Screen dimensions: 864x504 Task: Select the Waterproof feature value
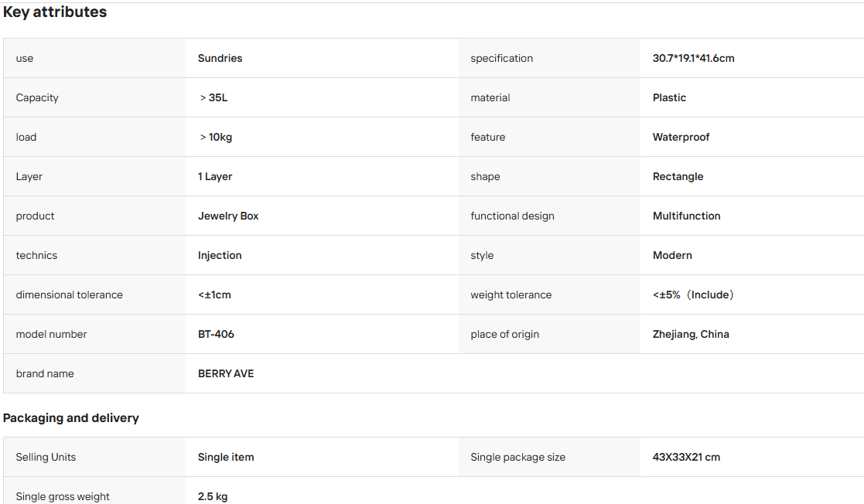[x=681, y=137]
